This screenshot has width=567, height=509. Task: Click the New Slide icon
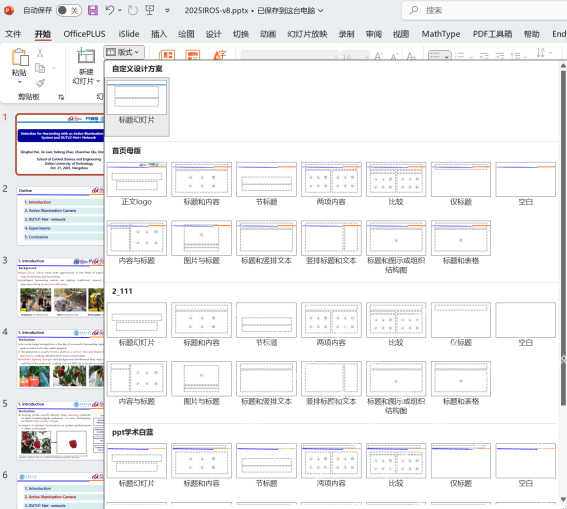click(x=86, y=56)
